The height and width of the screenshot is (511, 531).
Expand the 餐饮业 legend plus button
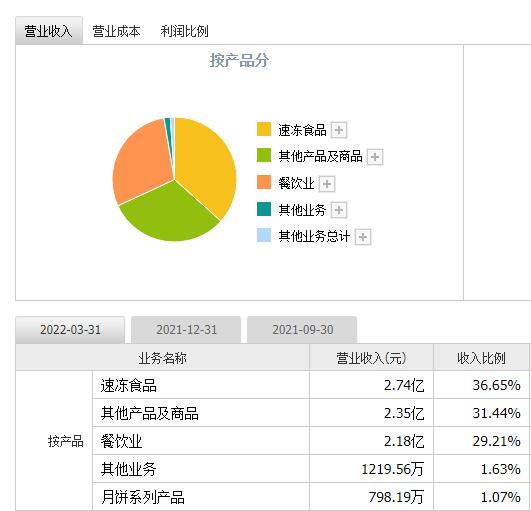click(327, 184)
